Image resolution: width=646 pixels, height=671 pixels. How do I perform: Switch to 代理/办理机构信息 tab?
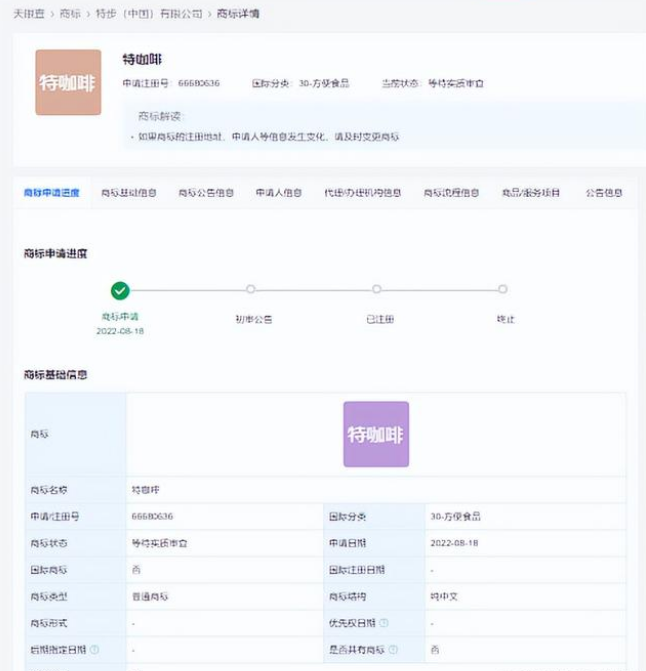click(x=362, y=193)
